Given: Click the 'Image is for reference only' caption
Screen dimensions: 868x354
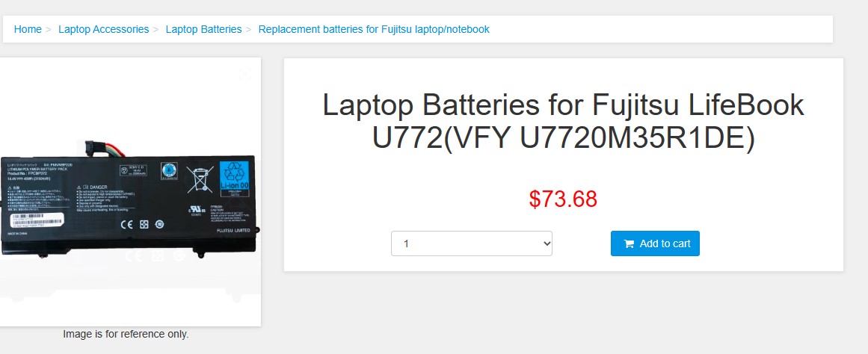Looking at the screenshot, I should pyautogui.click(x=126, y=334).
